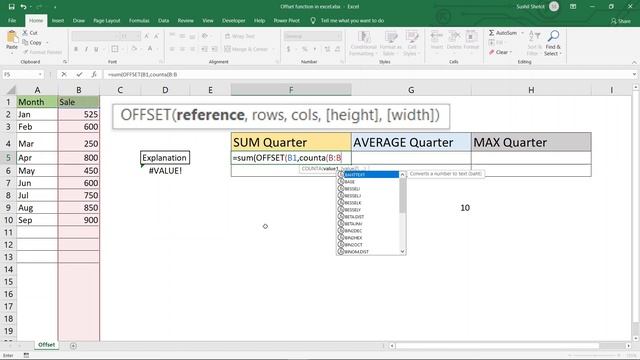Click the formula bar text

click(142, 75)
